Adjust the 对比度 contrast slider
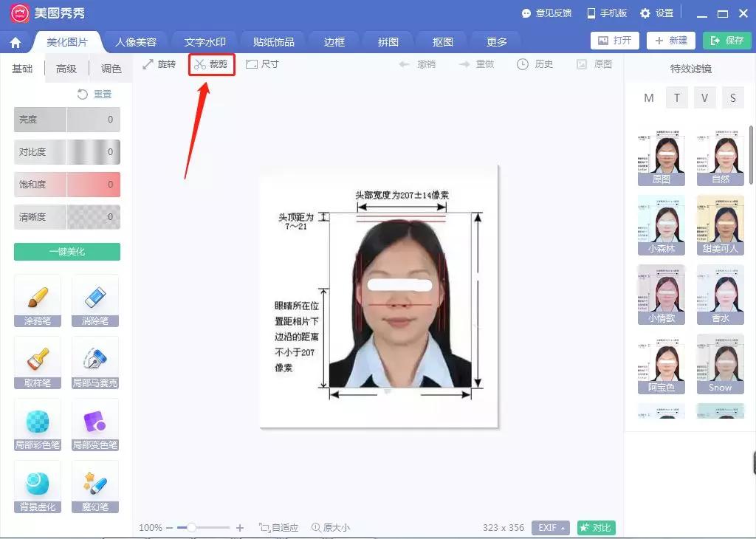This screenshot has width=756, height=539. [x=67, y=152]
